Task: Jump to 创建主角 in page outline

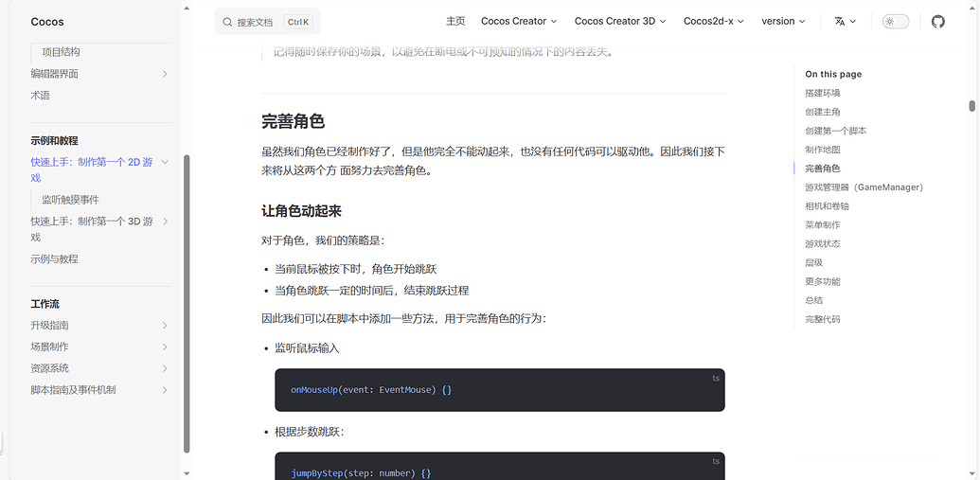Action: pyautogui.click(x=823, y=112)
